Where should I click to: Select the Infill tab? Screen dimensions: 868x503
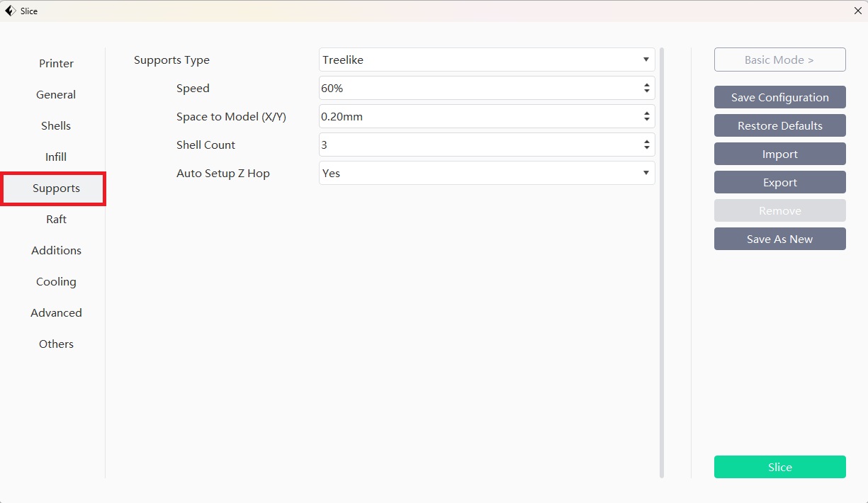pyautogui.click(x=56, y=157)
